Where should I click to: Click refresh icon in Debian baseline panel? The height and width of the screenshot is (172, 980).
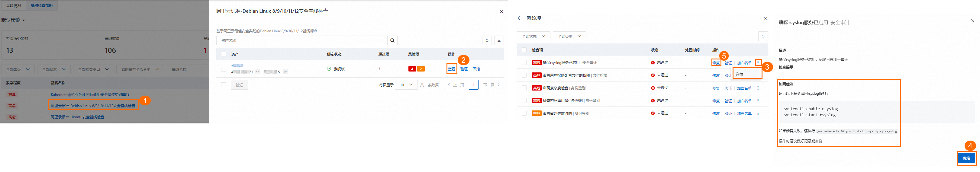click(x=487, y=40)
